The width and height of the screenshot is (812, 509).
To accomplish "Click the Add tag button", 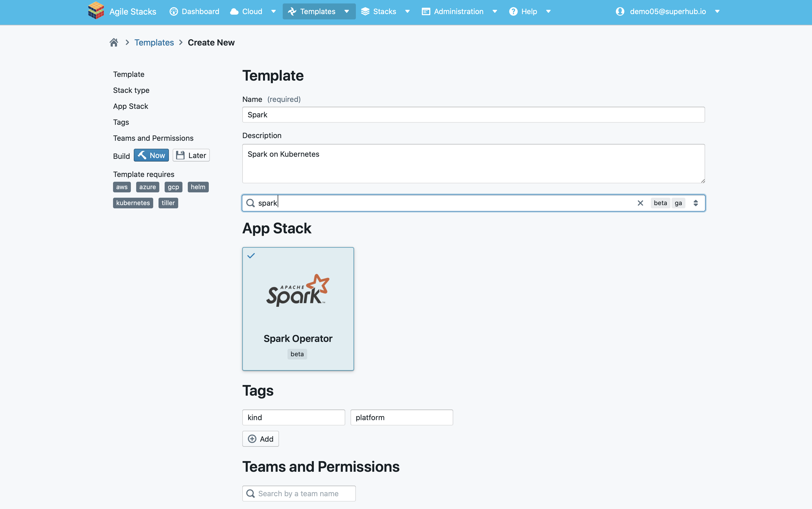I will coord(260,439).
